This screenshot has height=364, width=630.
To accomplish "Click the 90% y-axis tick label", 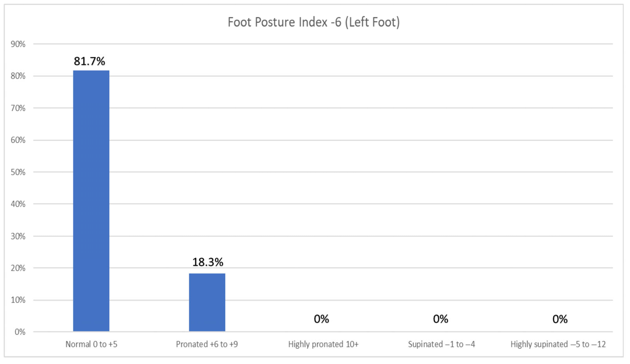I will pyautogui.click(x=18, y=44).
